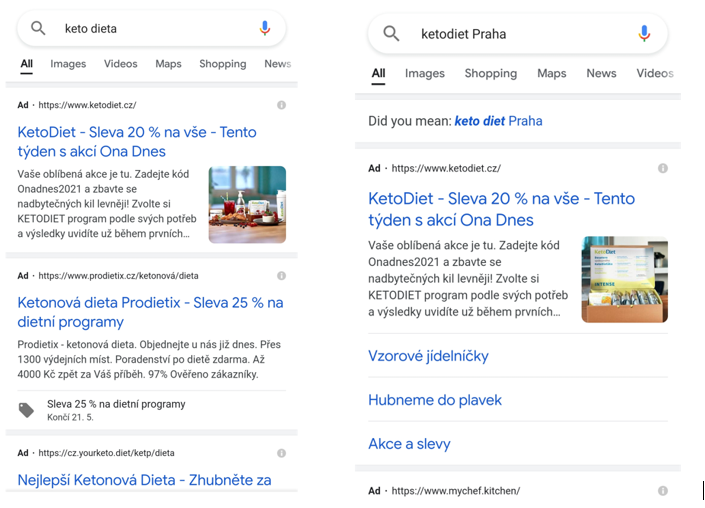Open Ketonová dieta Prodietix ad headline
Viewport: 705px width, 508px height.
(150, 312)
